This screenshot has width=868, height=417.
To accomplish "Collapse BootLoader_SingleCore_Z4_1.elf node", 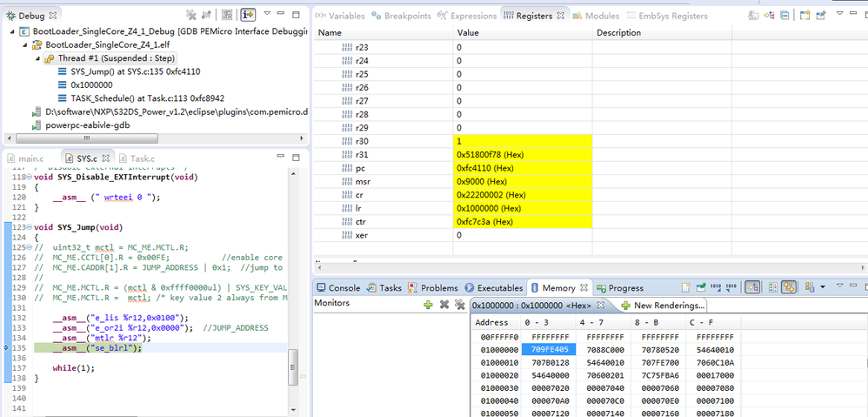I will (25, 45).
